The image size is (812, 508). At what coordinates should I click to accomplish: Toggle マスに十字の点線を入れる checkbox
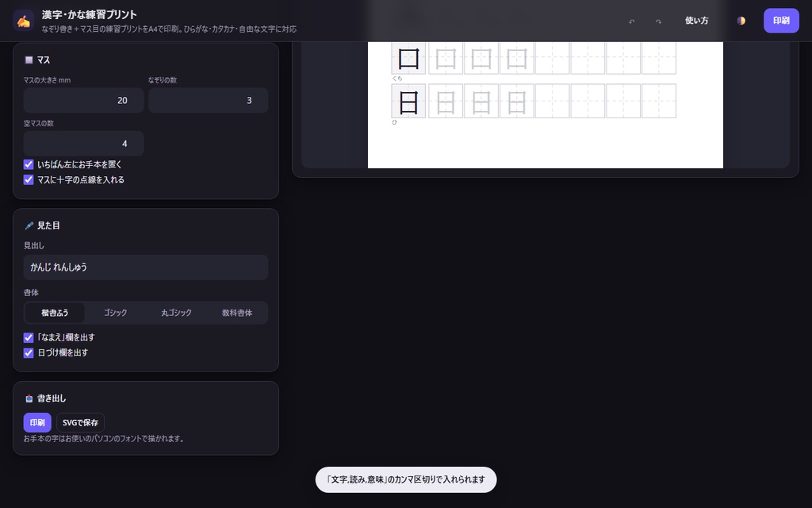[x=29, y=180]
